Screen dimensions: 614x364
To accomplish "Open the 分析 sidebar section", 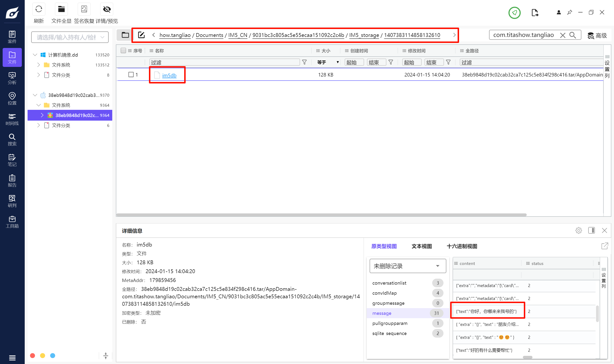I will 12,78.
